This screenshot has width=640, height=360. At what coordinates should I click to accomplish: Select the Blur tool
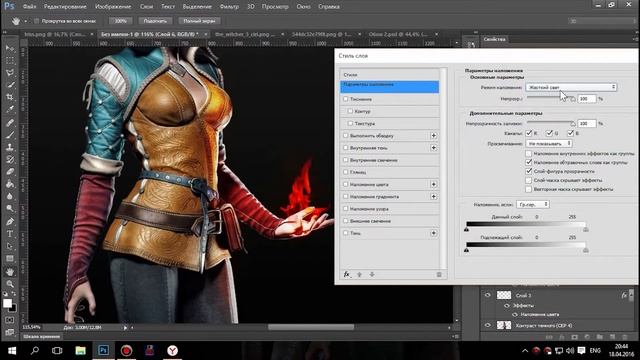click(x=10, y=196)
